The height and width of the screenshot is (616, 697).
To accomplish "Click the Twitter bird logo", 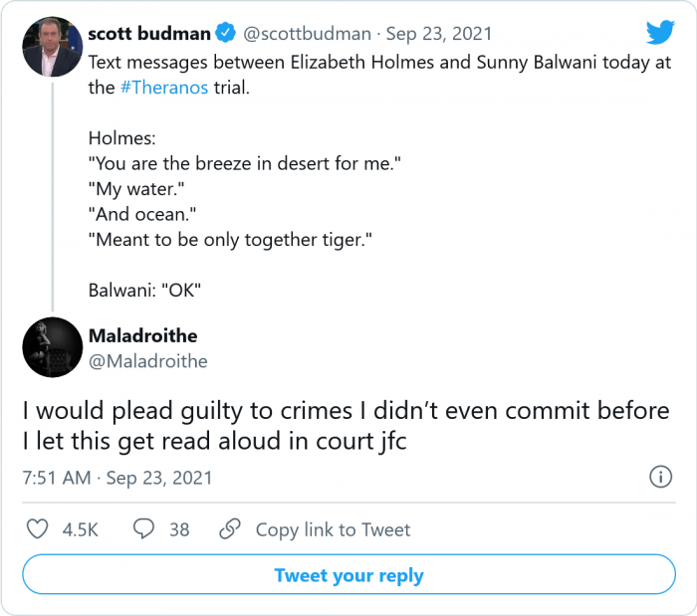I will 660,33.
